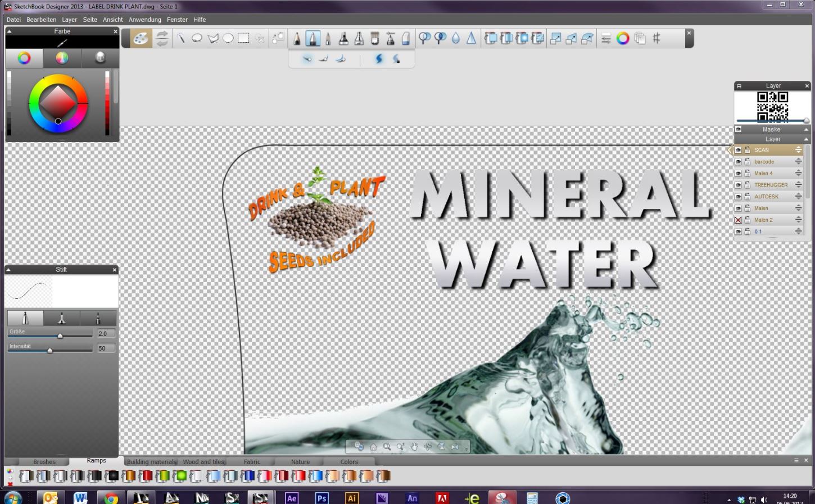Click the Größe value field showing 2.0

click(106, 334)
